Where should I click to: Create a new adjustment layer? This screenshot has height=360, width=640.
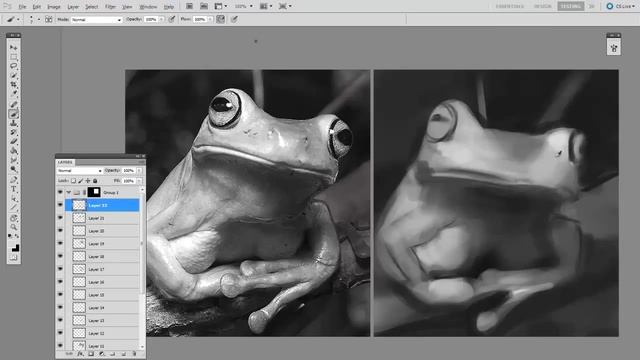(102, 354)
